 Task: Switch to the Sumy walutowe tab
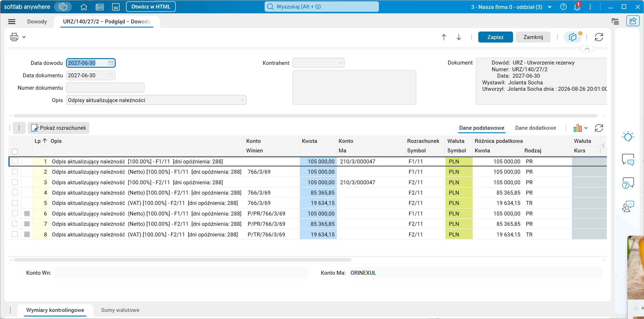point(120,310)
